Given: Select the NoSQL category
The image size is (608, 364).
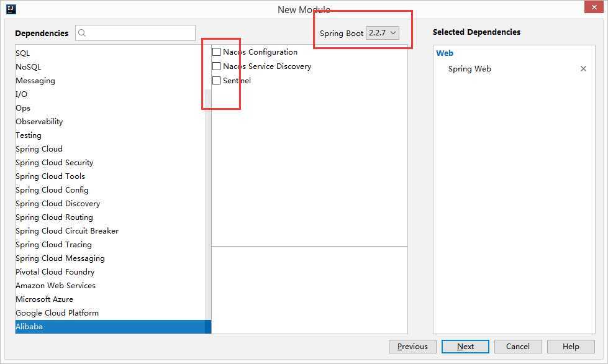Looking at the screenshot, I should point(110,66).
